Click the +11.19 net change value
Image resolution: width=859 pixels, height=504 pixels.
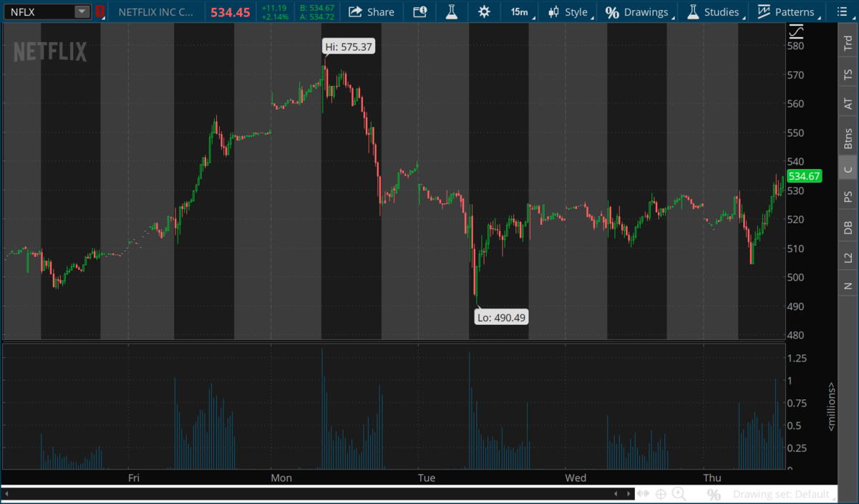coord(274,8)
